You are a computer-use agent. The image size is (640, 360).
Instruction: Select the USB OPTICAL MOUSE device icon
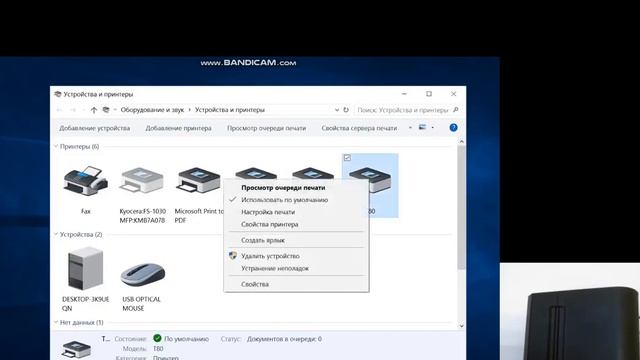(x=142, y=274)
